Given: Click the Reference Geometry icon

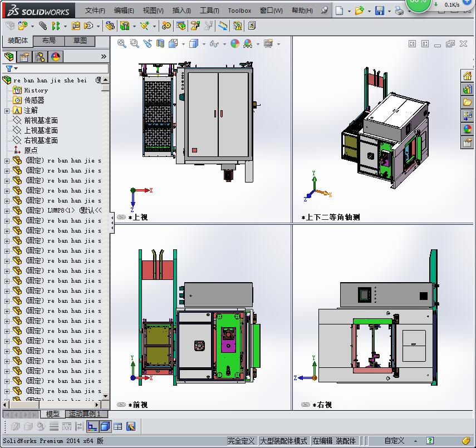Looking at the screenshot, I should 145,26.
